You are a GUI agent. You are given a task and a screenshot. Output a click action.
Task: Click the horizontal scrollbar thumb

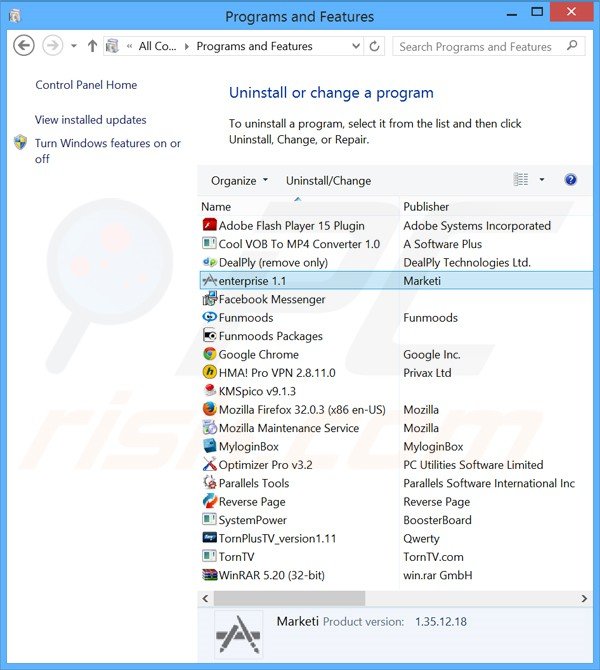[289, 598]
